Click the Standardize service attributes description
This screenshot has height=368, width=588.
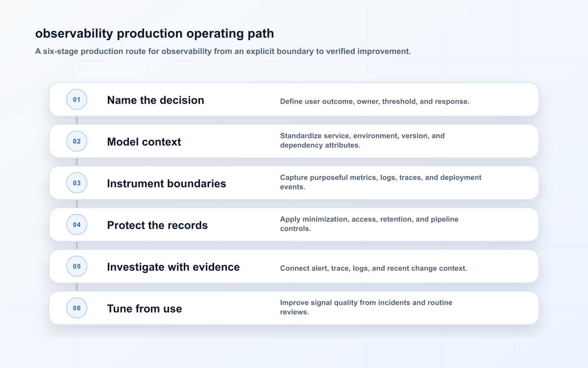[362, 140]
